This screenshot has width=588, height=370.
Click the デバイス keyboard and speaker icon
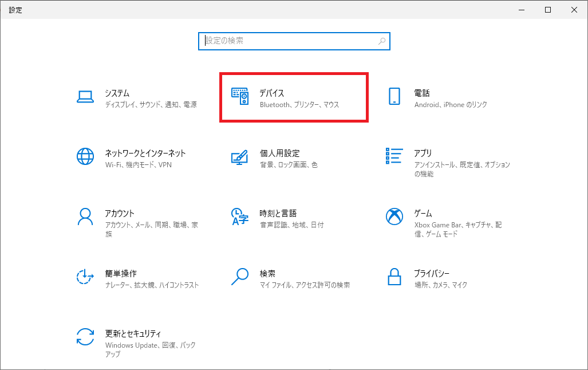click(x=240, y=97)
